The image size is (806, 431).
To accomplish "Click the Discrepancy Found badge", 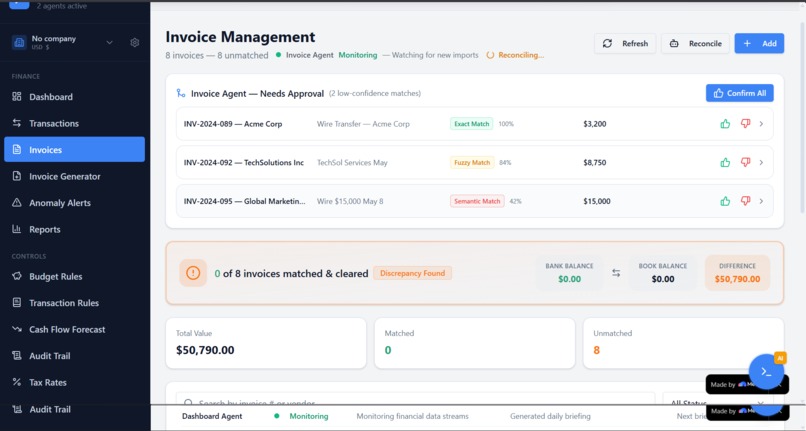I will click(x=412, y=273).
